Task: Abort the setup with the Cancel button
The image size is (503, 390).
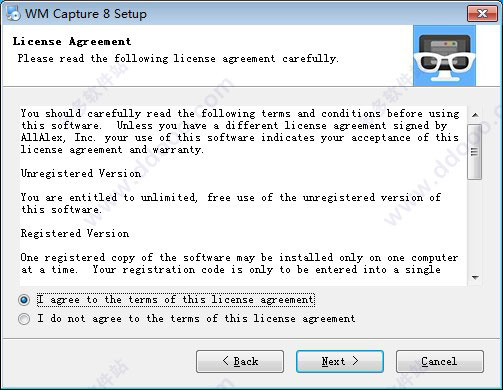Action: coord(440,361)
